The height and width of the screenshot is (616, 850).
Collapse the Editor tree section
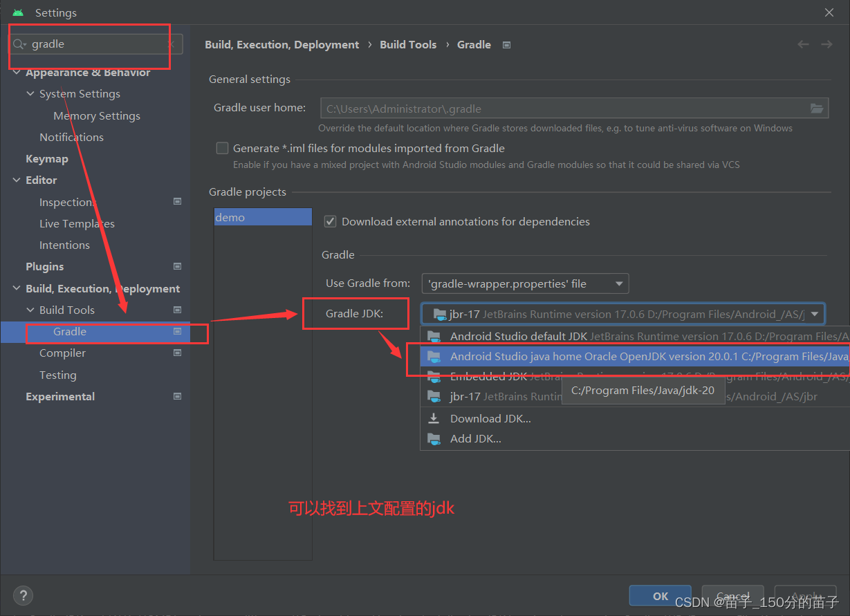coord(16,180)
